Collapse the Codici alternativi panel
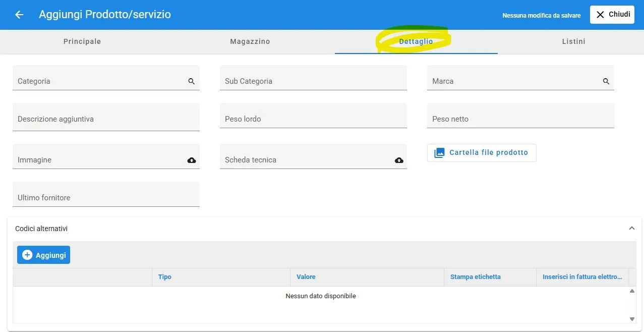Image resolution: width=644 pixels, height=332 pixels. coord(631,229)
